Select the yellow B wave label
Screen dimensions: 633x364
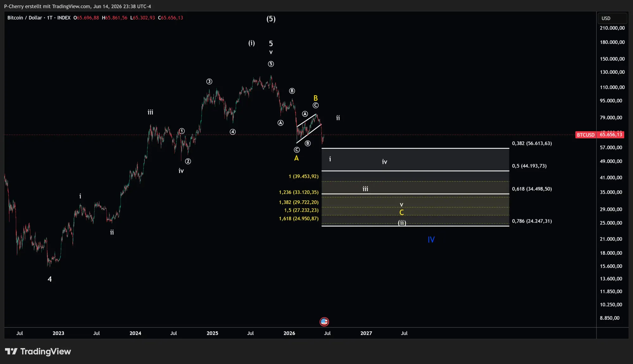[316, 98]
